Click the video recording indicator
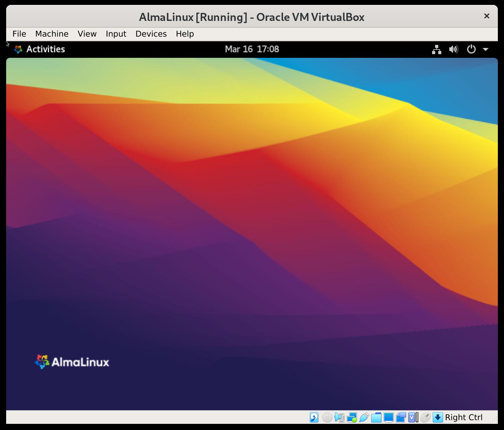The width and height of the screenshot is (504, 430). tap(401, 417)
